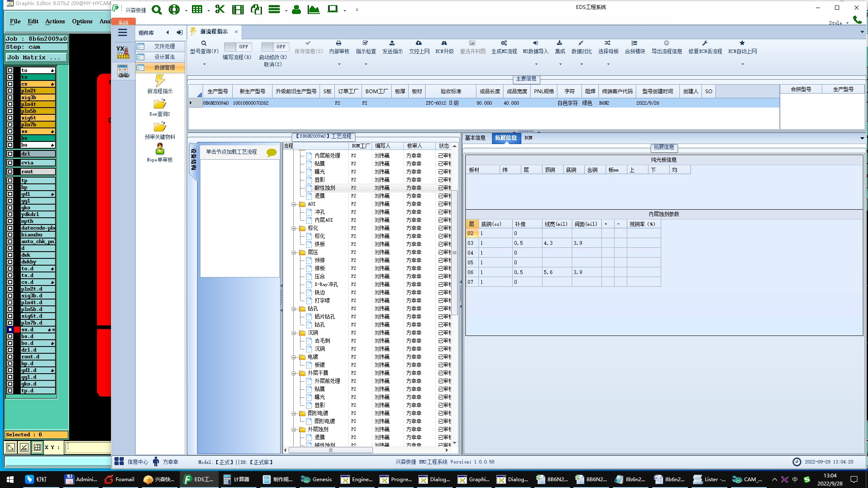Viewport: 868px width, 488px height.
Task: Open Foxmail from the taskbar
Action: pyautogui.click(x=120, y=480)
